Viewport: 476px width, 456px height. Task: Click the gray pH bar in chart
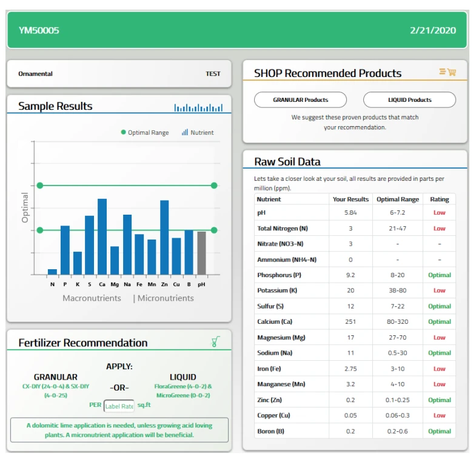(201, 253)
